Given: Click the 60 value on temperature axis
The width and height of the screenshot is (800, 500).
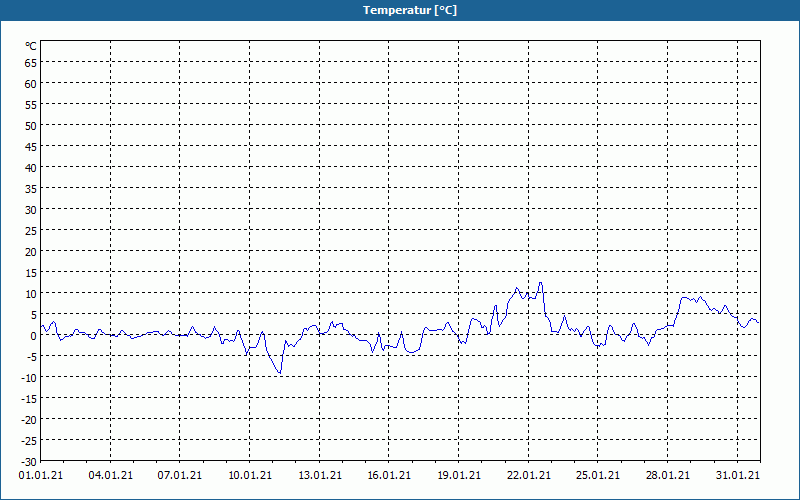Looking at the screenshot, I should click(x=31, y=84).
